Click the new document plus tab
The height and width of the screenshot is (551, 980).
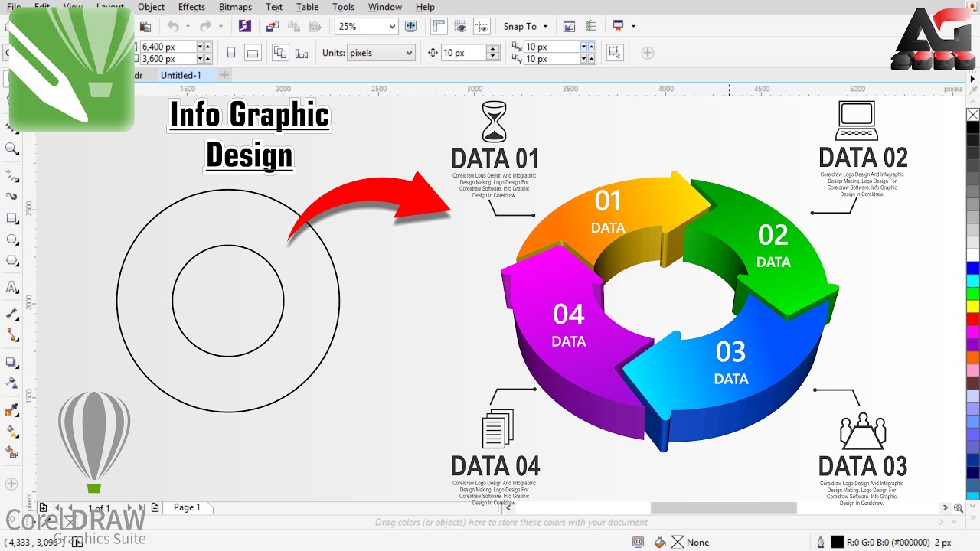point(224,75)
